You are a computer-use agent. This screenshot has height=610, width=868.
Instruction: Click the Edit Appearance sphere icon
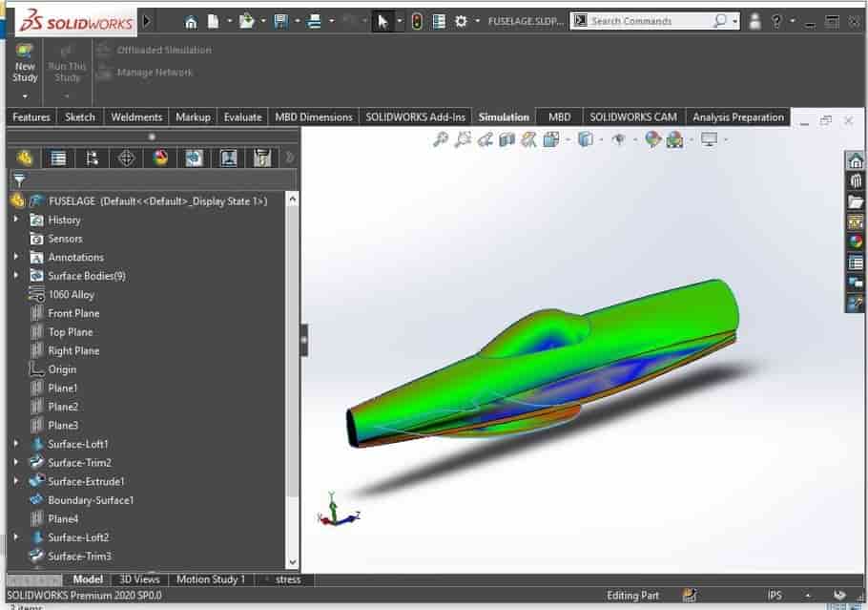pos(654,139)
